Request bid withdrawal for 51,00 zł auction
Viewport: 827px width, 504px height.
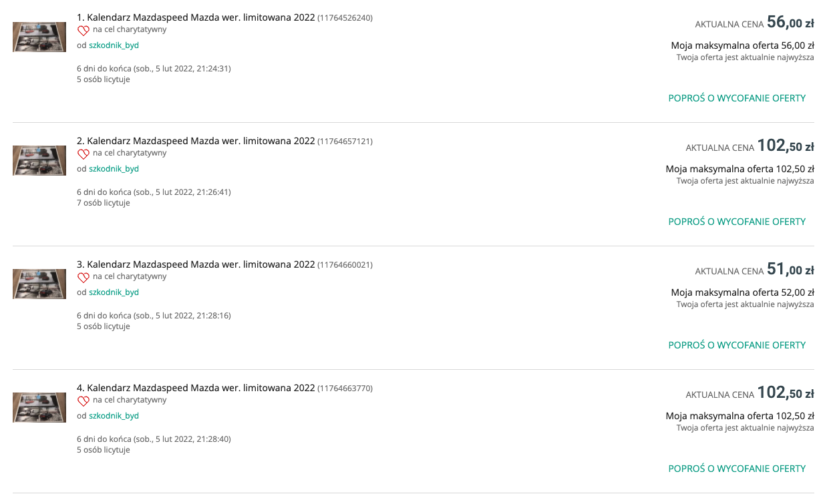pos(737,345)
